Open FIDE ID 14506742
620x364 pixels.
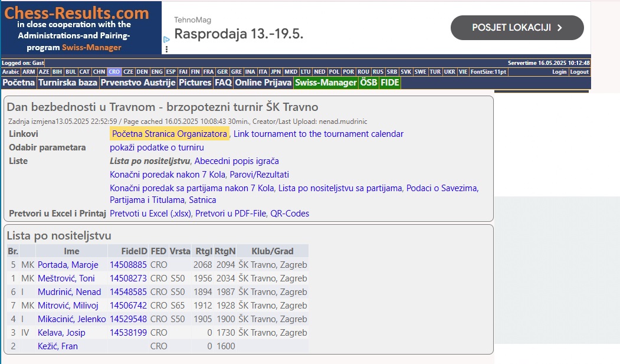[x=128, y=306]
